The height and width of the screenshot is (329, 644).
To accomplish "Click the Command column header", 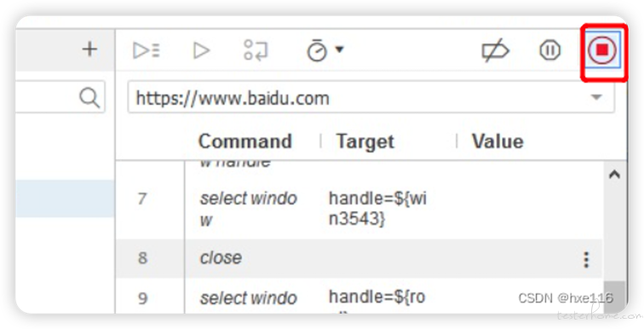I will pos(244,141).
